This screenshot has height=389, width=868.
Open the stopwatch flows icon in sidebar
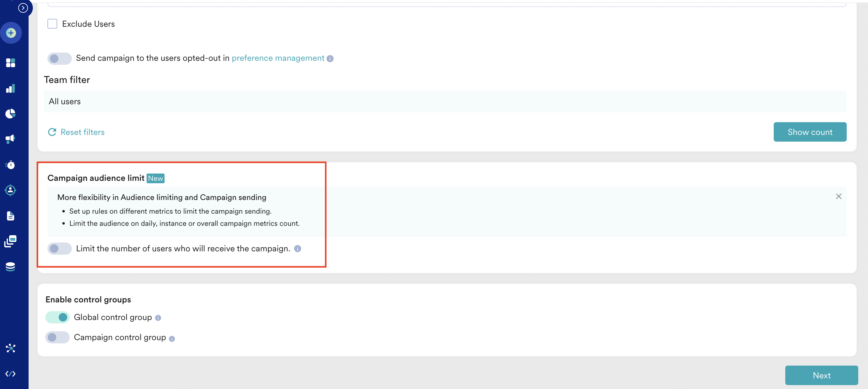(10, 165)
